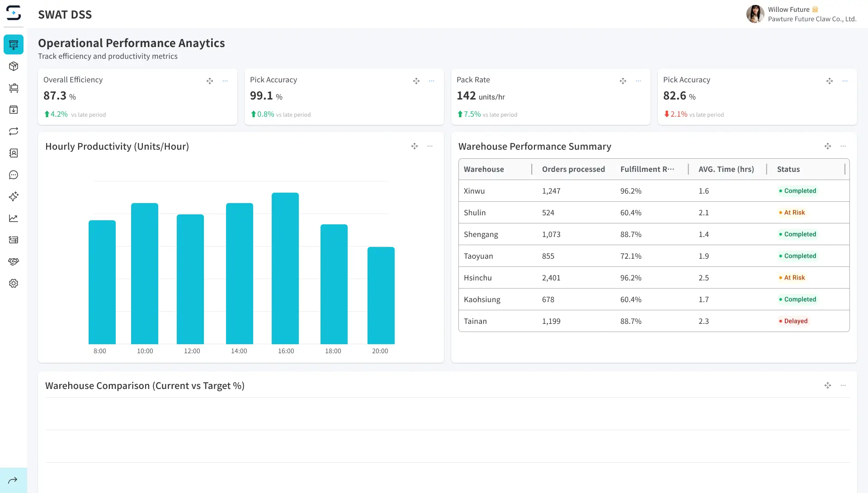Click the luggage cart sidebar icon
The width and height of the screenshot is (868, 493).
pyautogui.click(x=14, y=88)
